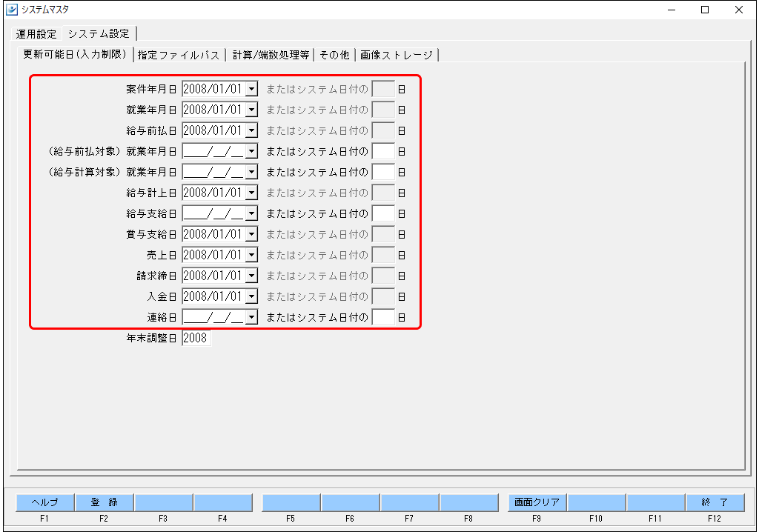Image resolution: width=759 pixels, height=532 pixels.
Task: Expand the 給与前払日 date dropdown
Action: (252, 130)
